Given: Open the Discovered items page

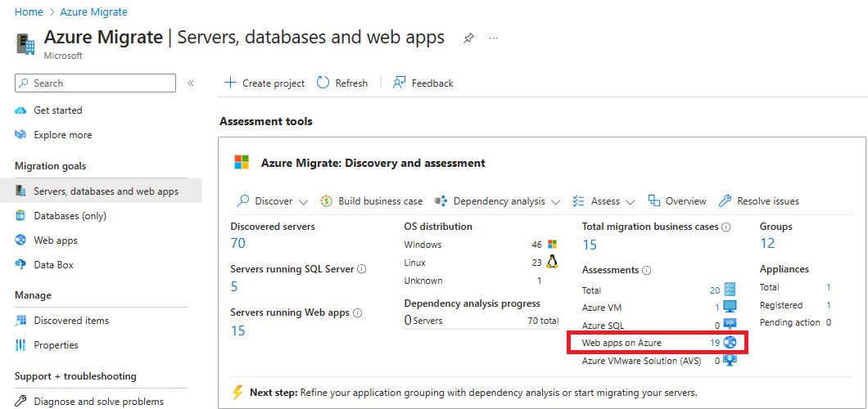Looking at the screenshot, I should [x=71, y=321].
